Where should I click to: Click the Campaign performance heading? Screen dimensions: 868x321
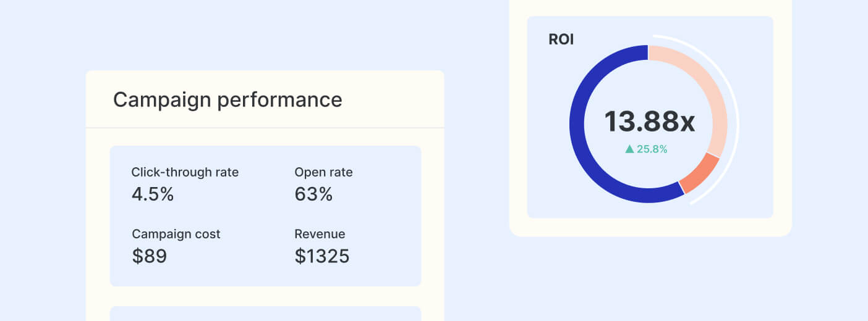228,99
